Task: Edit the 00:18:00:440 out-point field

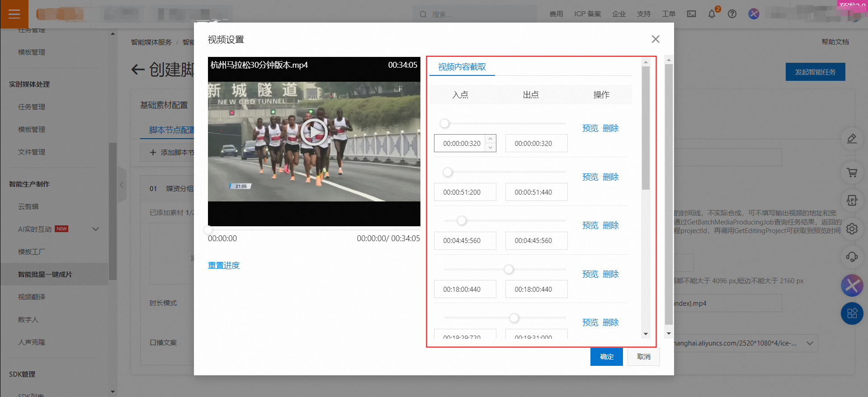Action: point(537,289)
